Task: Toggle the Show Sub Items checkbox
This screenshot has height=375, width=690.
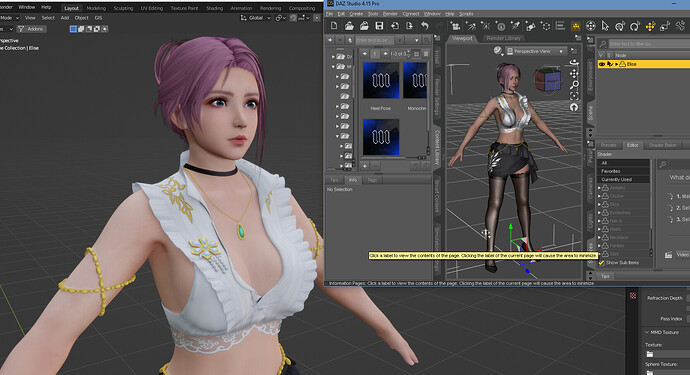Action: point(602,262)
